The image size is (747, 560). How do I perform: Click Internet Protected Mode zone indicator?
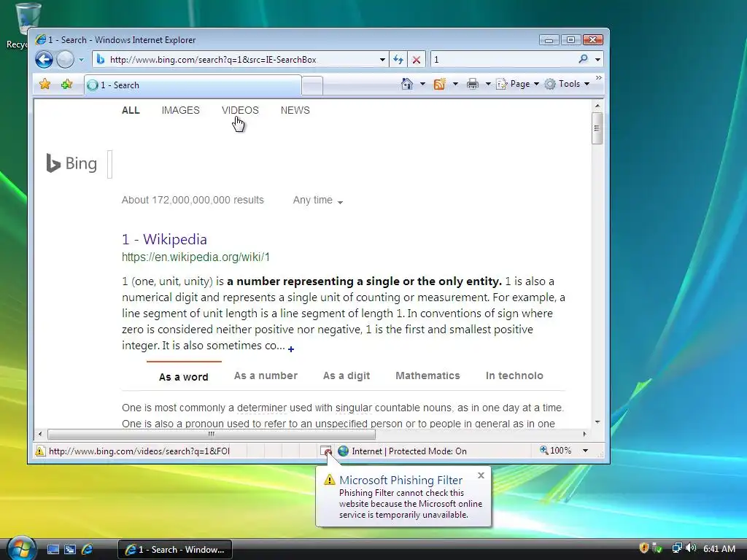403,451
